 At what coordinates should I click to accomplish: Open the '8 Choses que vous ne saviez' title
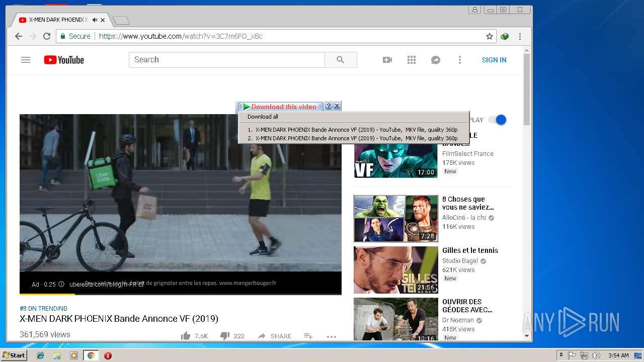click(468, 203)
